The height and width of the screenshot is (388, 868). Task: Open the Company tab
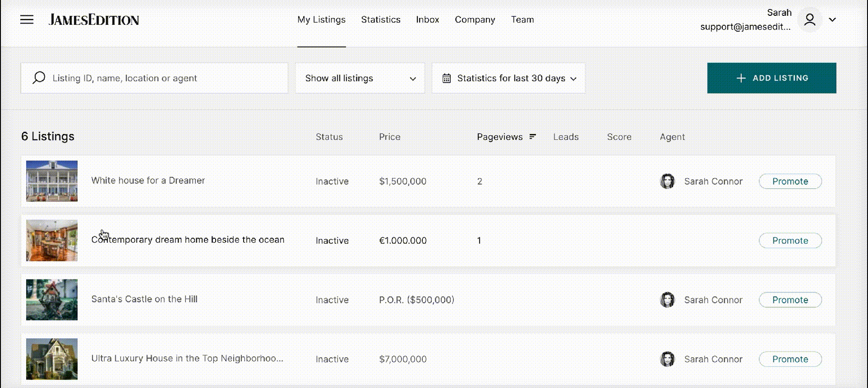[475, 19]
